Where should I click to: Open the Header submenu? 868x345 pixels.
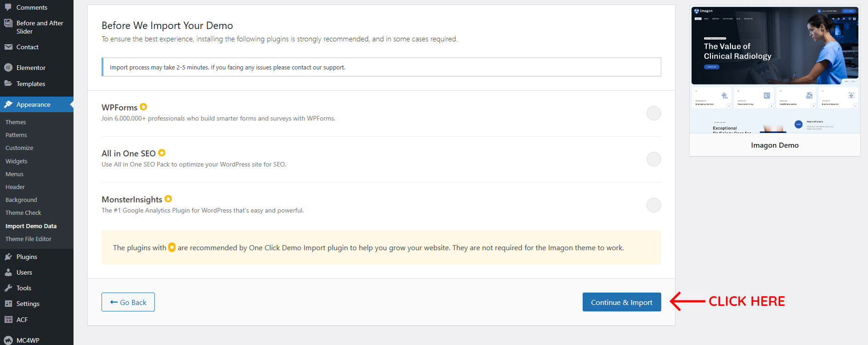point(15,187)
